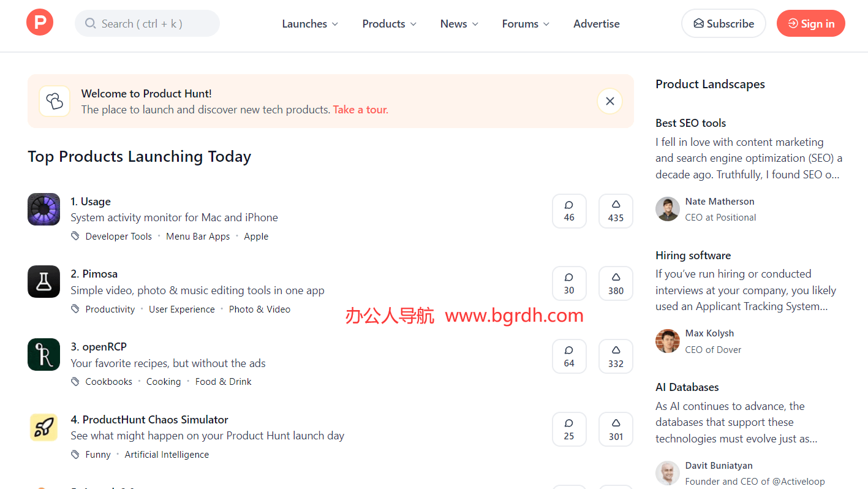Screen dimensions: 868x489
Task: Expand the Launches dropdown
Action: pyautogui.click(x=309, y=23)
